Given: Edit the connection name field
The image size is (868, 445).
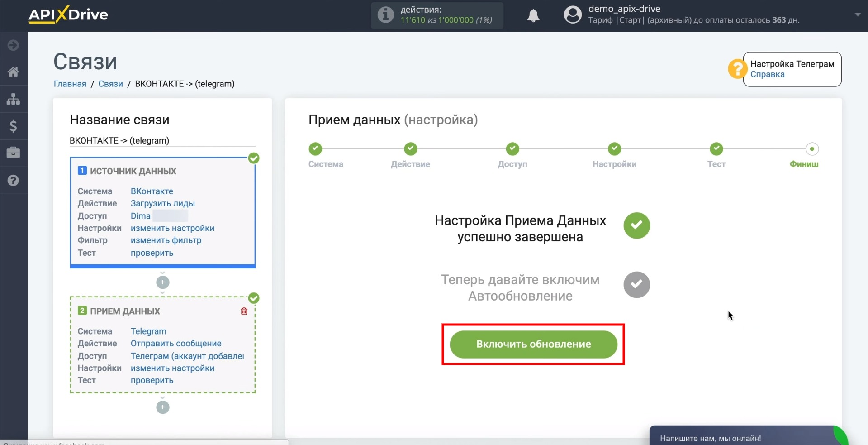Looking at the screenshot, I should (x=162, y=140).
